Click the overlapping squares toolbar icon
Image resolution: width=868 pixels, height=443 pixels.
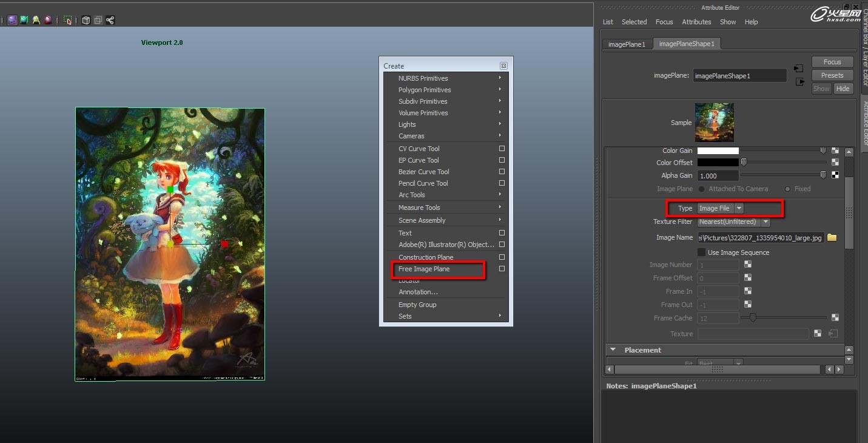(x=98, y=20)
